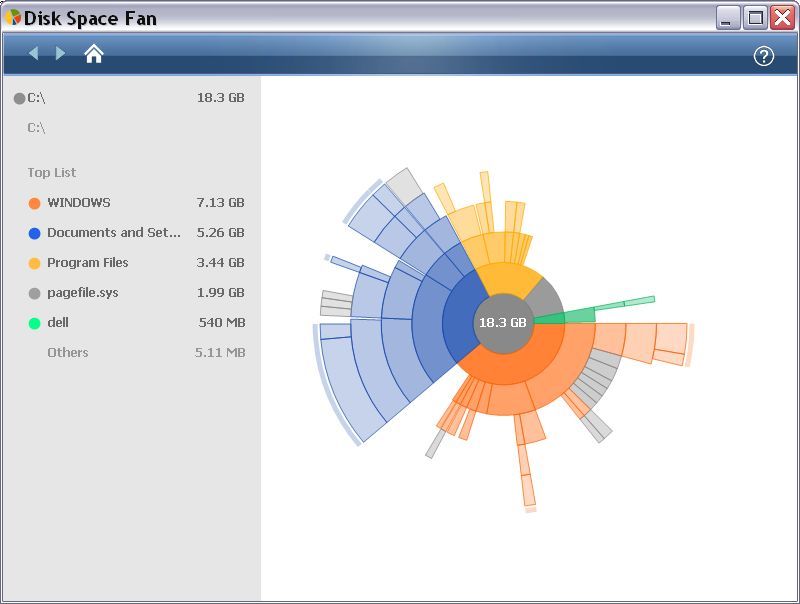
Task: Click the Disk Space Fan title bar icon
Action: (13, 17)
